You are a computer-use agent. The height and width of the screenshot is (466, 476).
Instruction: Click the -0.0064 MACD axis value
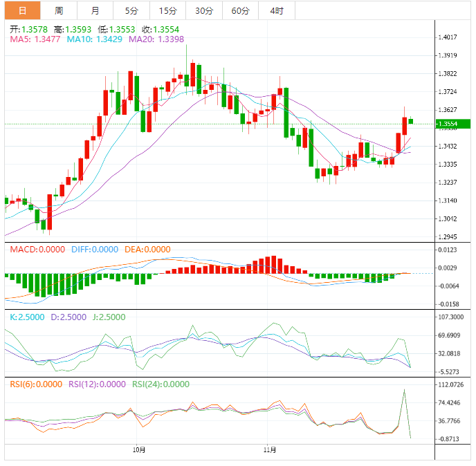pyautogui.click(x=449, y=286)
